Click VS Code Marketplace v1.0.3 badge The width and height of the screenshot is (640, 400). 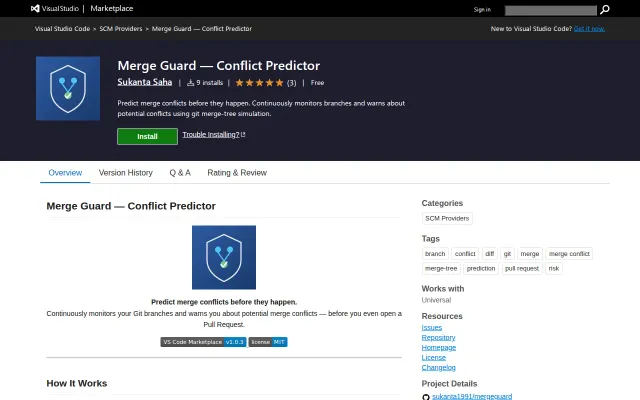coord(203,342)
